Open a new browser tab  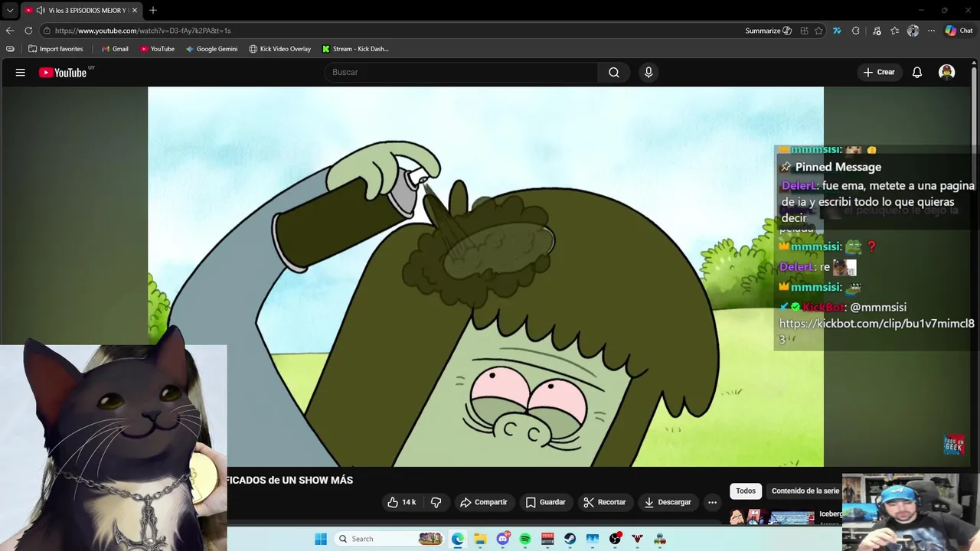[153, 11]
